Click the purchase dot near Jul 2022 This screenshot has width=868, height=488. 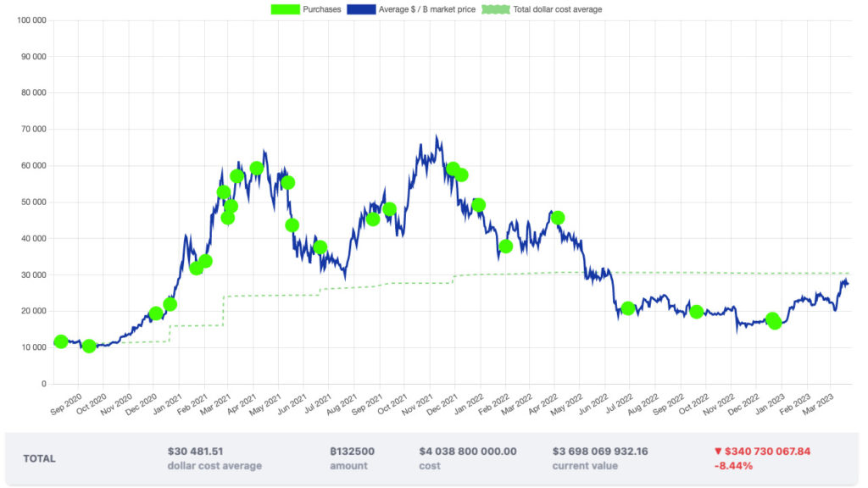click(628, 308)
